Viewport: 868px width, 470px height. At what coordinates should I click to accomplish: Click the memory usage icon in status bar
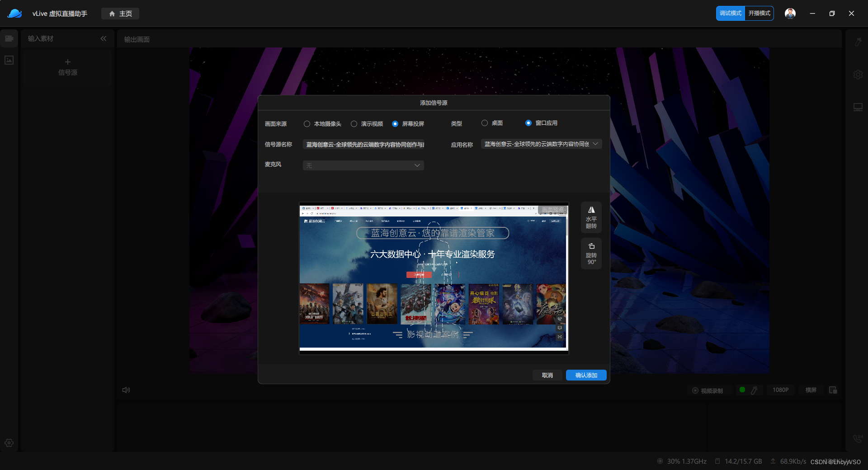[x=717, y=461]
